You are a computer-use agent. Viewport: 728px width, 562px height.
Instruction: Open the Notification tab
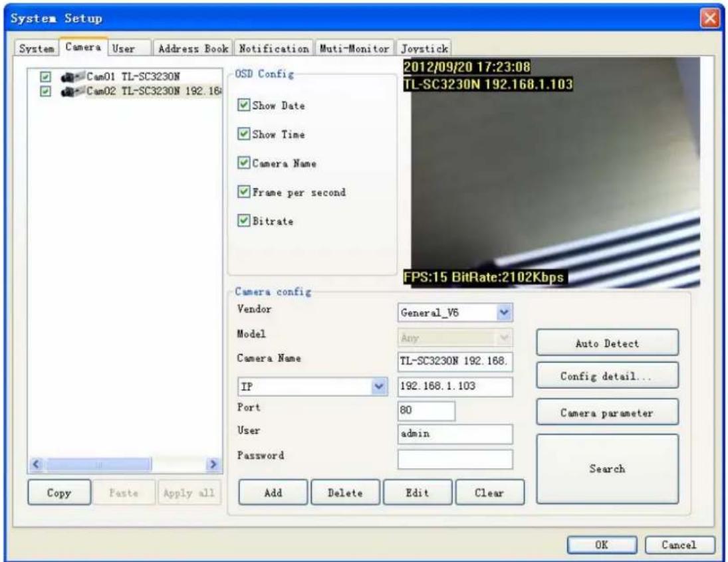(x=274, y=48)
